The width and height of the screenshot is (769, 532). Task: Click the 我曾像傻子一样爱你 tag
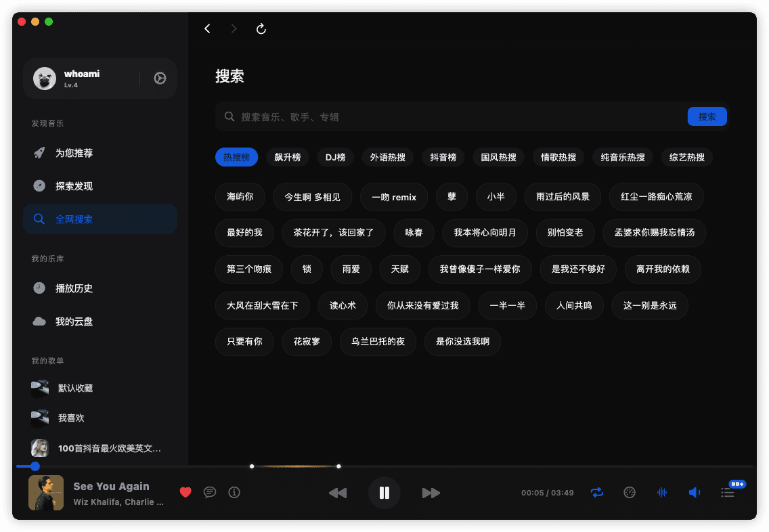point(480,269)
